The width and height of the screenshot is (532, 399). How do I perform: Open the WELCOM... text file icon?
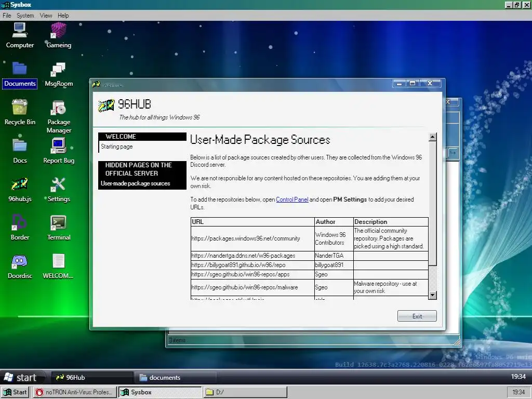(58, 267)
